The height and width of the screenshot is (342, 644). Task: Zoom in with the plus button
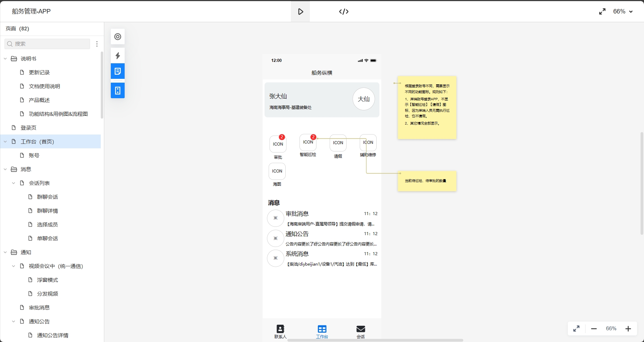coord(628,329)
